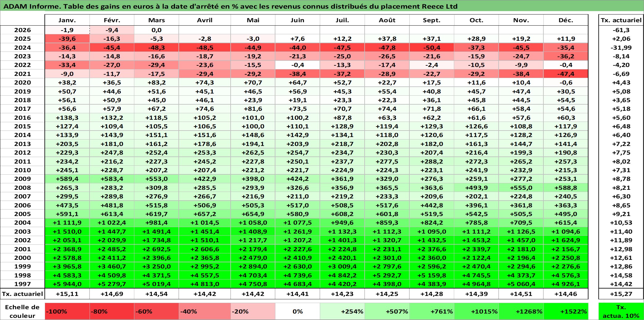Screen dimensions: 644x320
Task: Click cell value -47,4 for December 2021
Action: tap(566, 74)
